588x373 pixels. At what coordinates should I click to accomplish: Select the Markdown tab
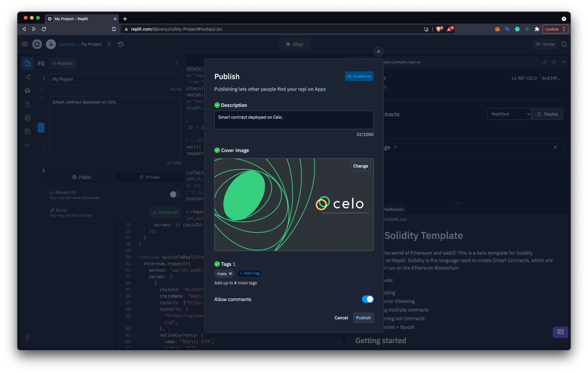click(393, 209)
